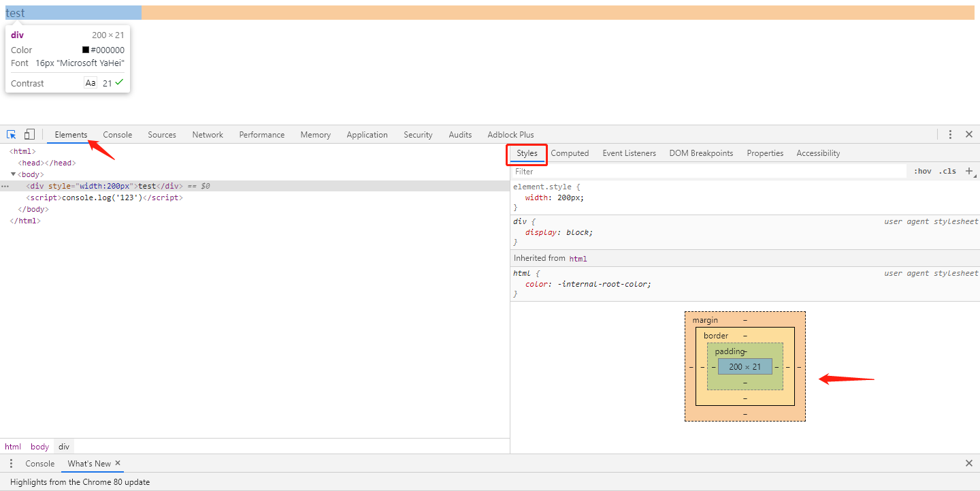Select the Styles sidebar tab
The height and width of the screenshot is (491, 980).
pos(527,153)
